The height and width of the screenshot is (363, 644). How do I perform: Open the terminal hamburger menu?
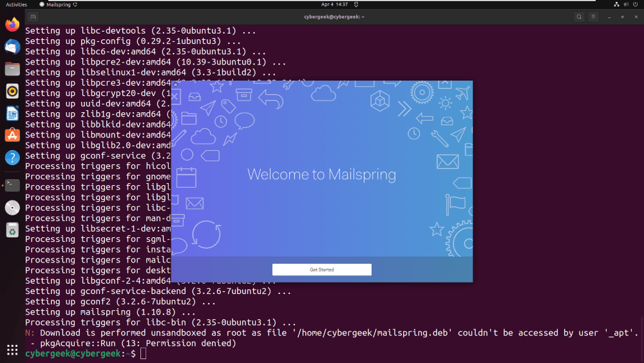click(593, 17)
